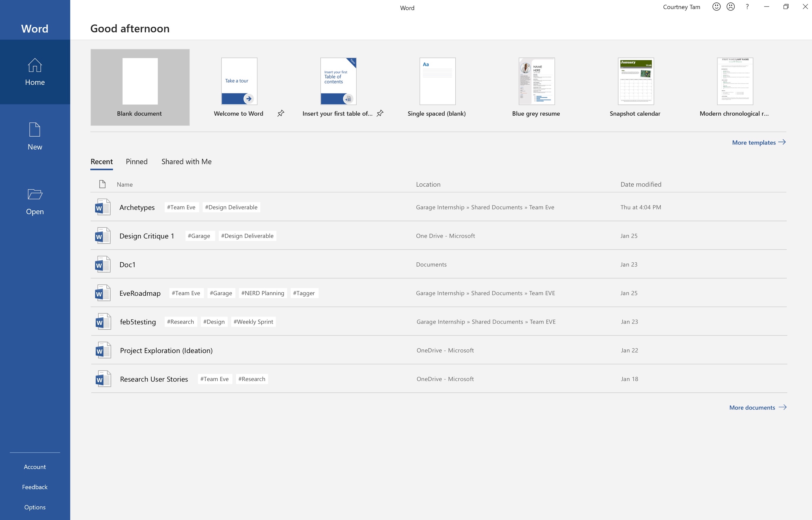Open the Feedback page

tap(35, 487)
